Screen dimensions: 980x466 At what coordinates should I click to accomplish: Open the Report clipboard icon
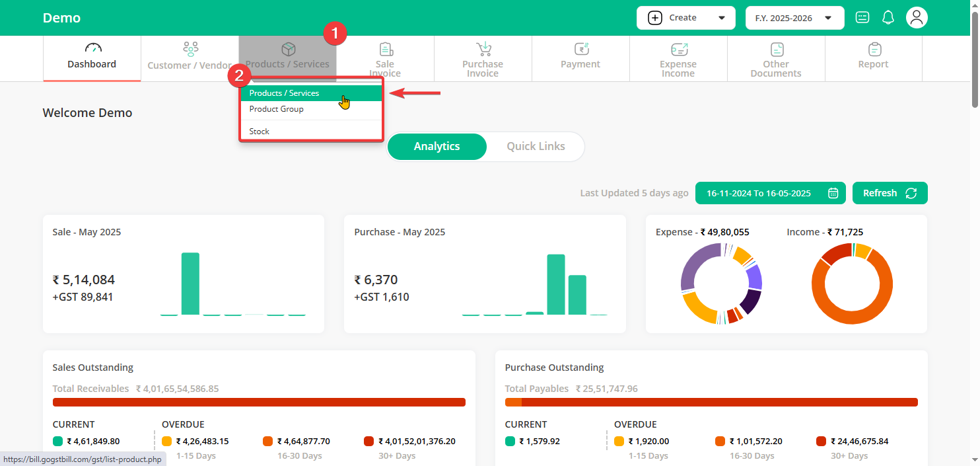[874, 50]
